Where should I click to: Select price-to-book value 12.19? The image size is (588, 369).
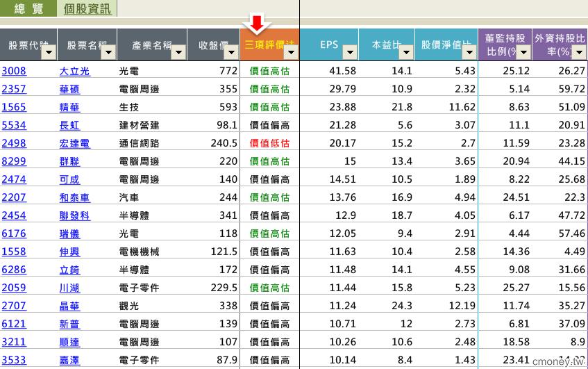click(462, 306)
